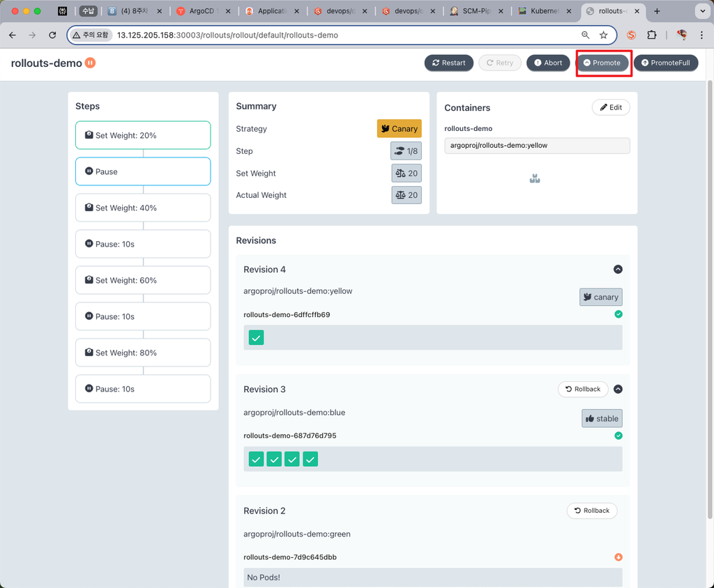Click the Pause: 10s step after 60%
This screenshot has height=588, width=714.
[x=143, y=316]
